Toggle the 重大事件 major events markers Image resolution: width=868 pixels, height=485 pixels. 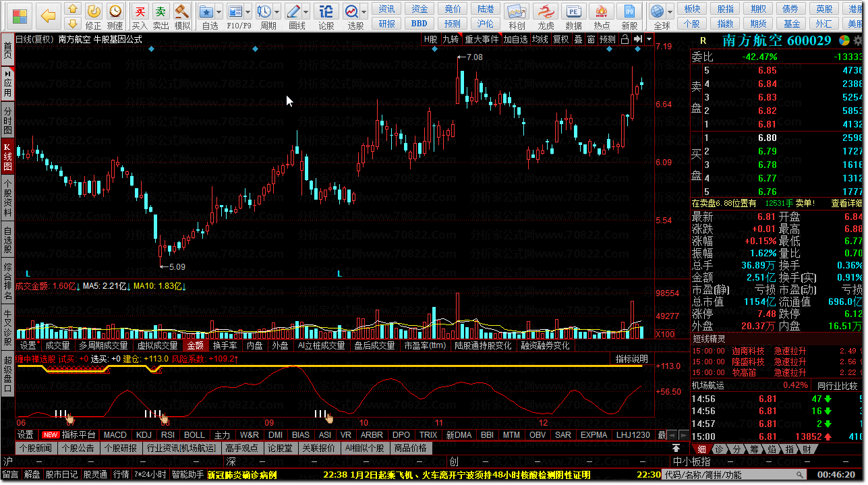click(482, 39)
